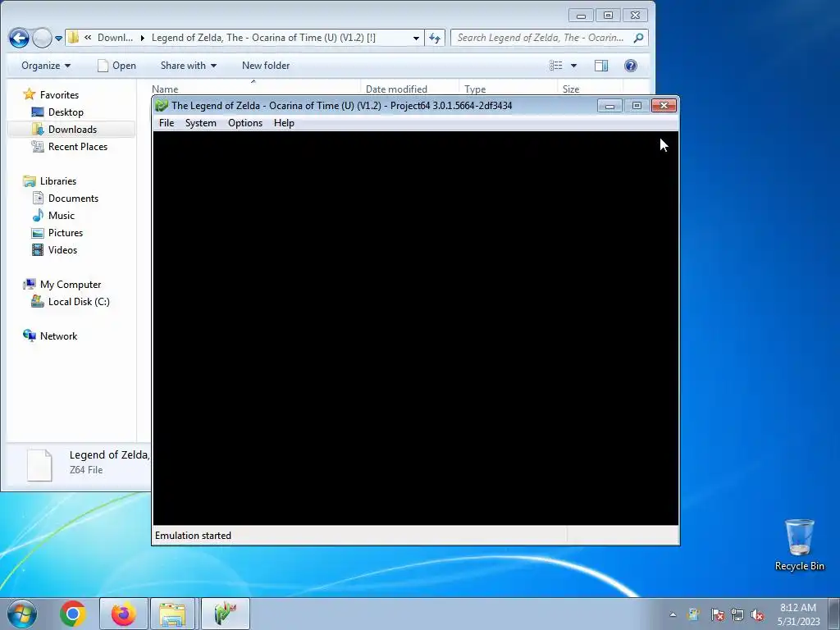Image resolution: width=840 pixels, height=630 pixels.
Task: Toggle the preview pane icon
Action: (x=601, y=66)
